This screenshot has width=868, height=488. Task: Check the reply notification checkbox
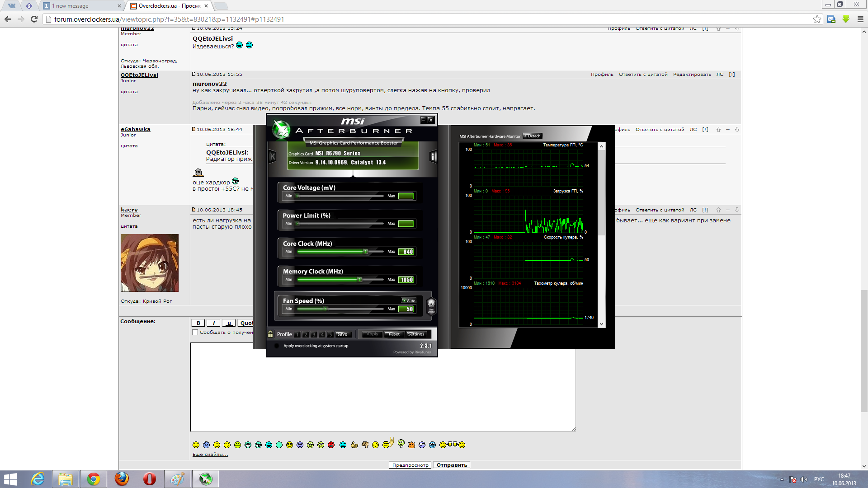pos(195,332)
